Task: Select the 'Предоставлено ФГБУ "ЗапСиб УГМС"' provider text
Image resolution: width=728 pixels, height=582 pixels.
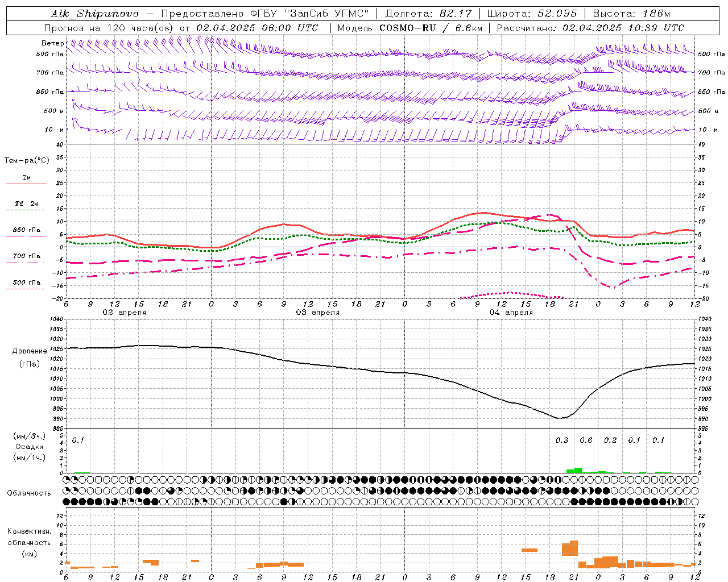Action: [266, 14]
